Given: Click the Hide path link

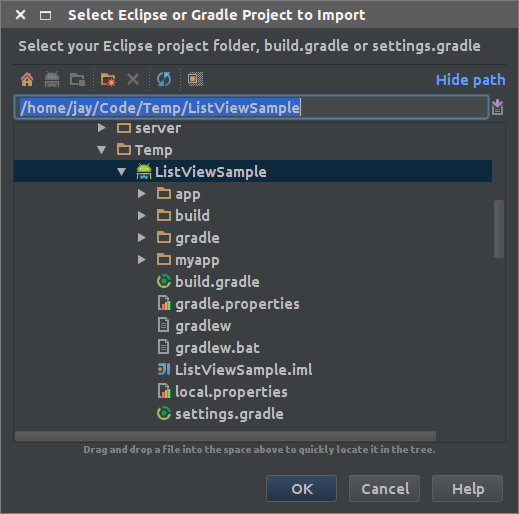Looking at the screenshot, I should click(x=470, y=80).
